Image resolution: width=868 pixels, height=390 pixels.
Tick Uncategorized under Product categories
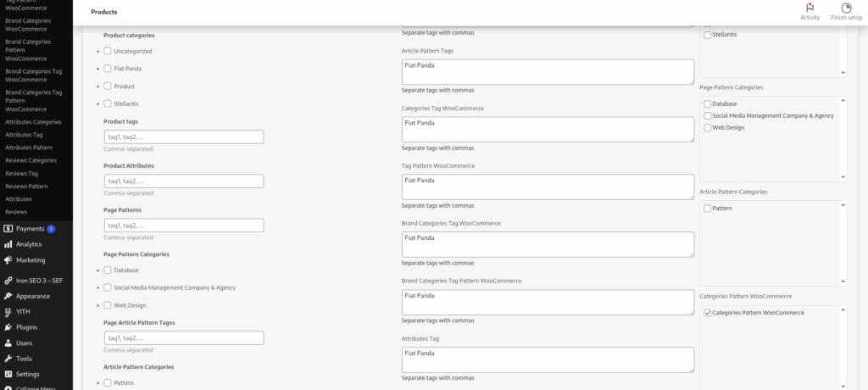108,51
